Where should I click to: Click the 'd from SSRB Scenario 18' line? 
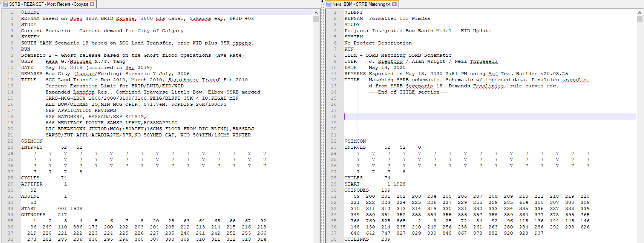[464, 86]
